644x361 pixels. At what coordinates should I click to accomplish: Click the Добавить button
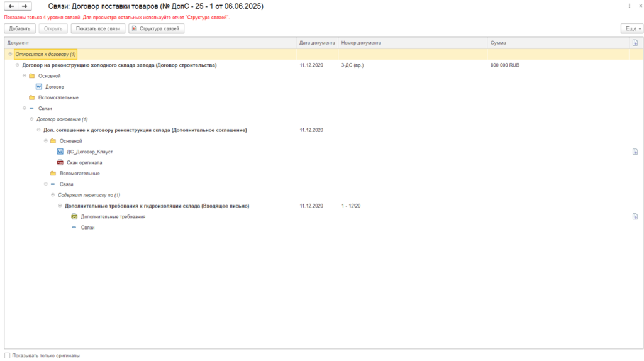[20, 29]
